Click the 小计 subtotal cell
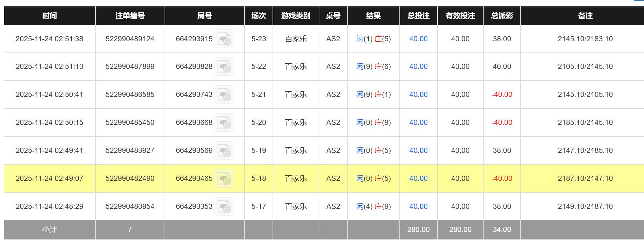Image resolution: width=644 pixels, height=240 pixels. pyautogui.click(x=48, y=230)
